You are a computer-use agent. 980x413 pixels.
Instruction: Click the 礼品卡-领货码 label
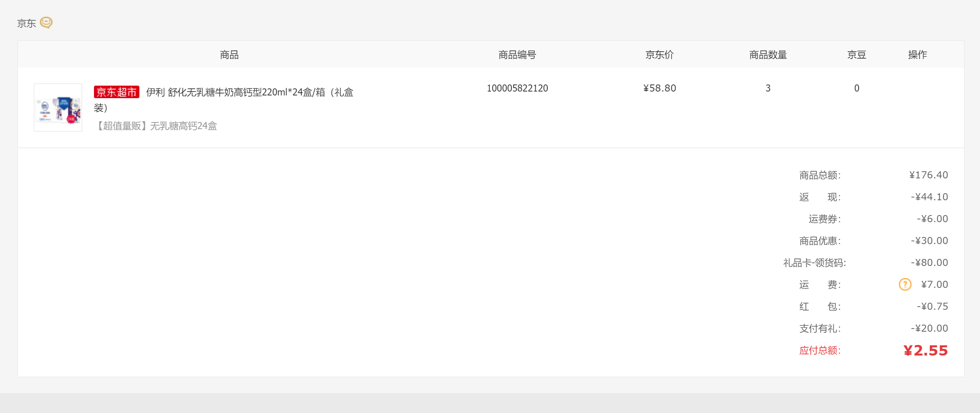coord(814,262)
